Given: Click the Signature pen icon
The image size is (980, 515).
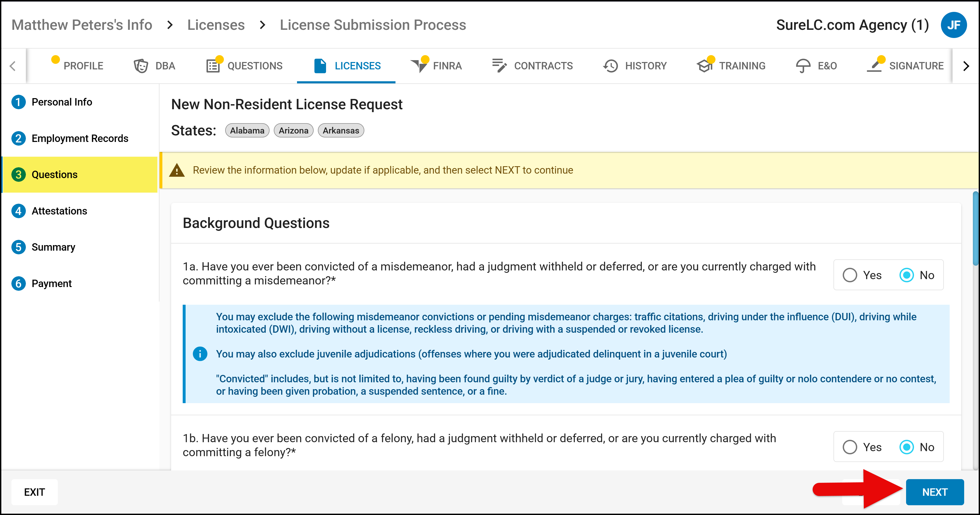Looking at the screenshot, I should coord(874,66).
